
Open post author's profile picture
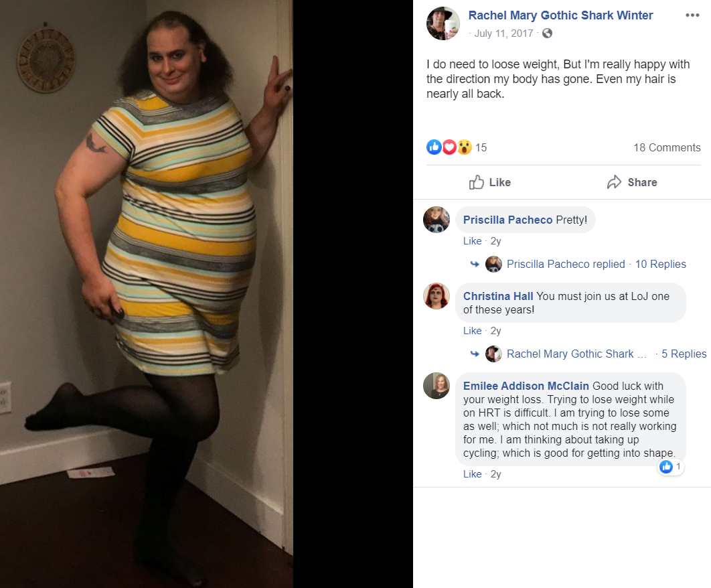[x=443, y=23]
